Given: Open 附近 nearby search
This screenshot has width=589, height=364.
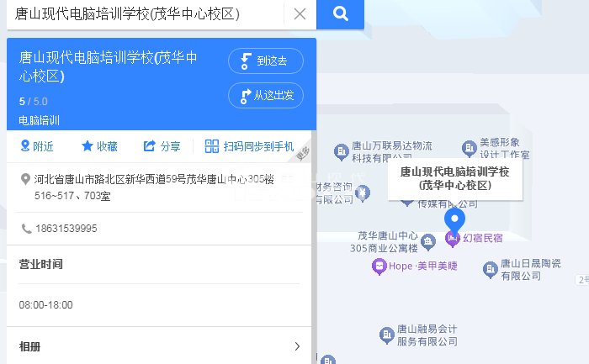Looking at the screenshot, I should click(x=37, y=146).
